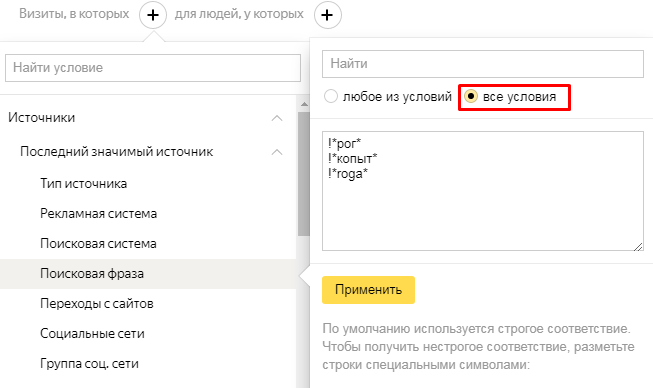This screenshot has width=653, height=388.
Task: Collapse the 'Источники' section
Action: pos(277,118)
